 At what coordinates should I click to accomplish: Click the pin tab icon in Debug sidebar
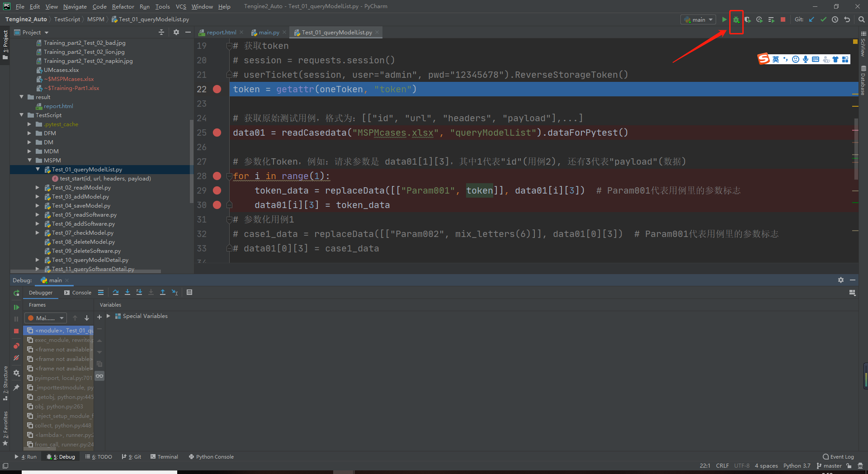16,388
